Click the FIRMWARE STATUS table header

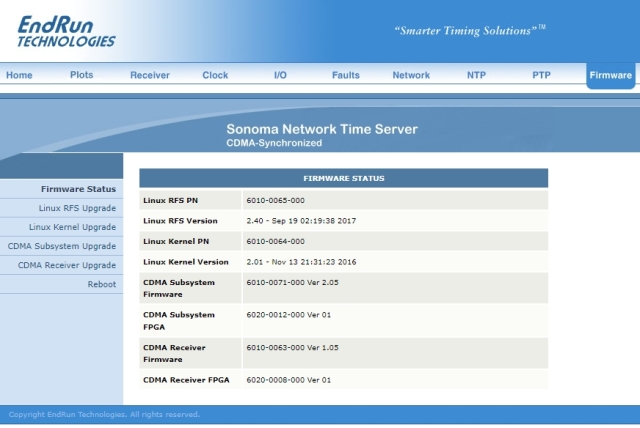[x=344, y=178]
